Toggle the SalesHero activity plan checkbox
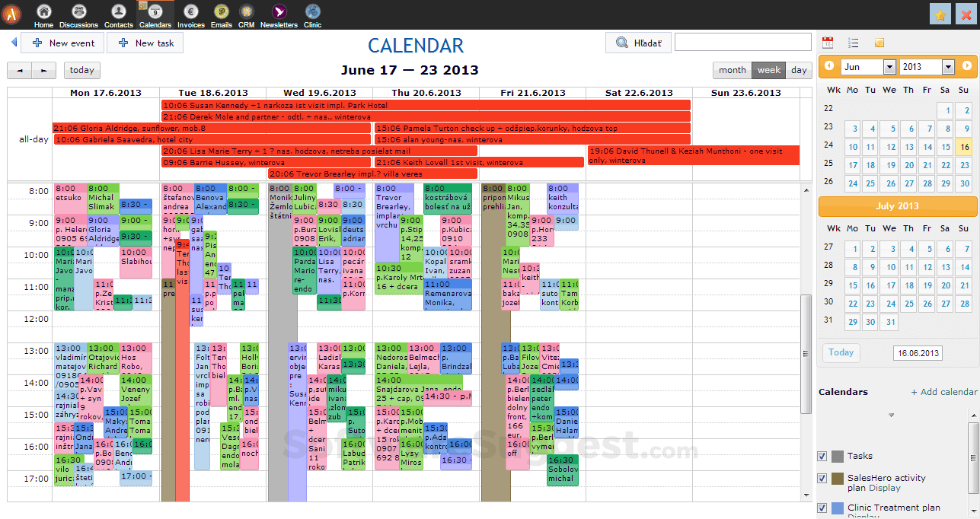 822,479
